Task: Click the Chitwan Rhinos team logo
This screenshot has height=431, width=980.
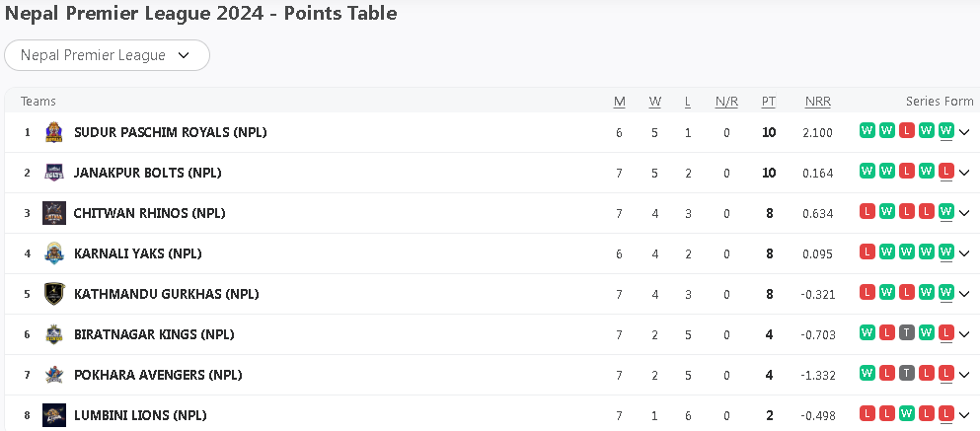Action: (54, 213)
